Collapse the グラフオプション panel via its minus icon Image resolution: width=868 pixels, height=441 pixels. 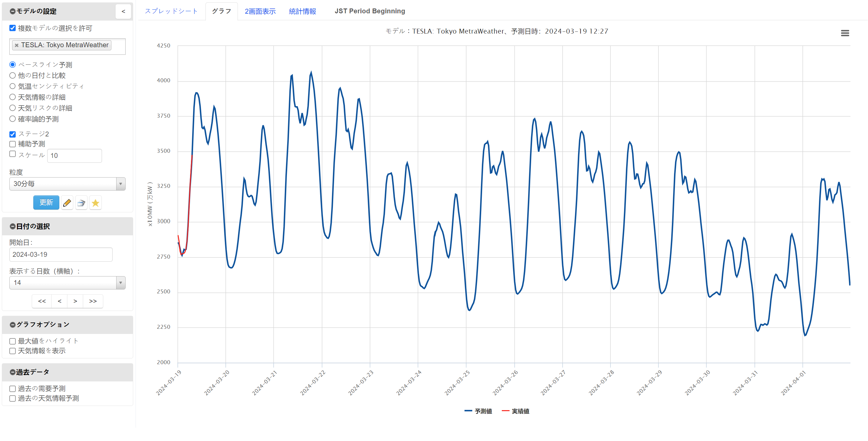12,324
